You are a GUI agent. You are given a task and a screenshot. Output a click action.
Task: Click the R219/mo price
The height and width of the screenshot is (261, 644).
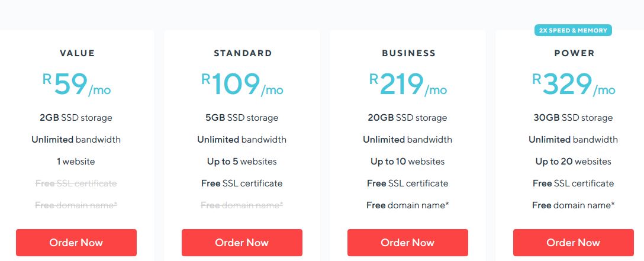coord(408,85)
